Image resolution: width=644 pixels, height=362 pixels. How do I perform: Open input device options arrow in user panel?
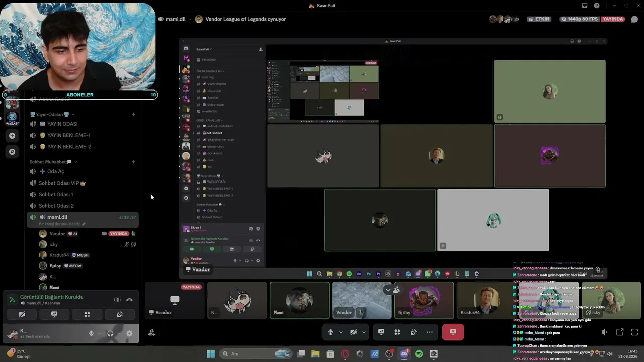(99, 333)
